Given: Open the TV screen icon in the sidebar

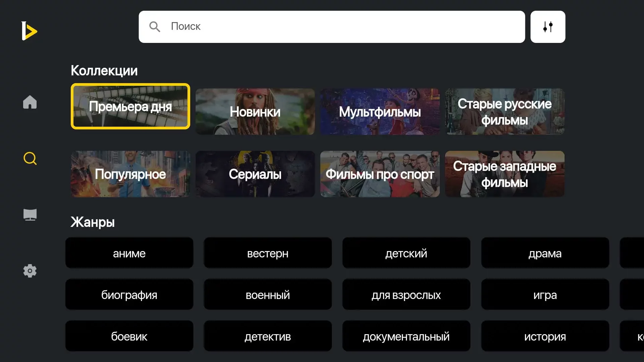Looking at the screenshot, I should click(30, 215).
